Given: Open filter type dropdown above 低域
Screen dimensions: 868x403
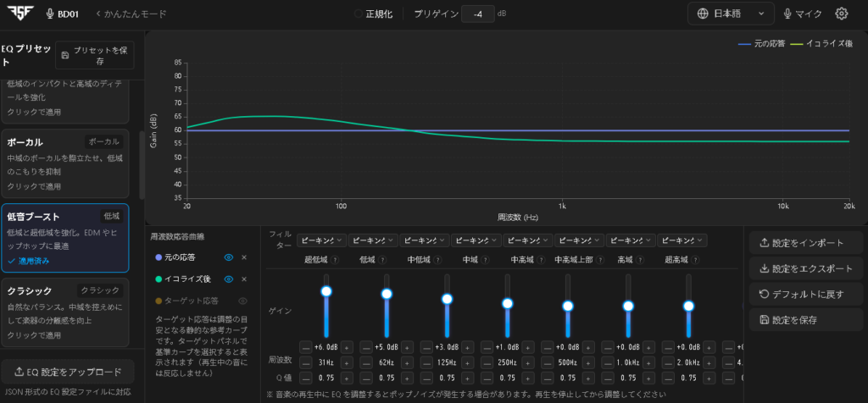Looking at the screenshot, I should tap(373, 240).
